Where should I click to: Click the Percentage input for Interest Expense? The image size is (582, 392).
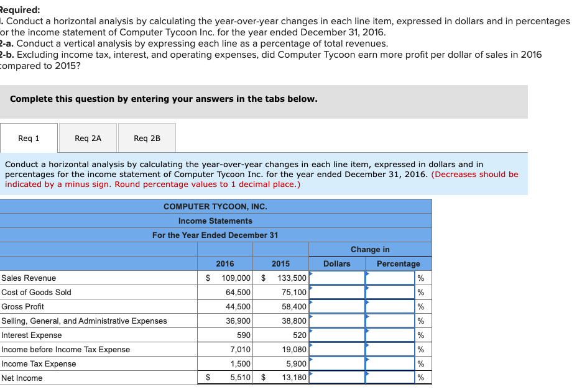pos(390,335)
